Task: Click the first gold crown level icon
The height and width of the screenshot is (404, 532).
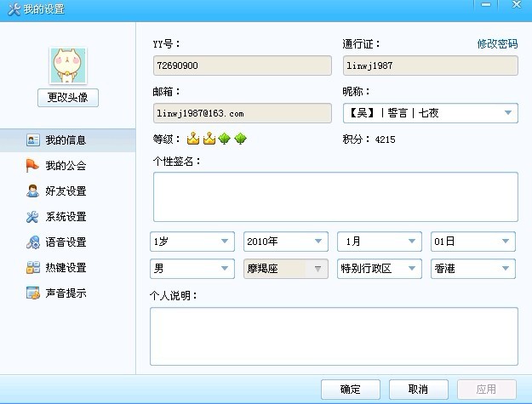Action: pyautogui.click(x=193, y=139)
